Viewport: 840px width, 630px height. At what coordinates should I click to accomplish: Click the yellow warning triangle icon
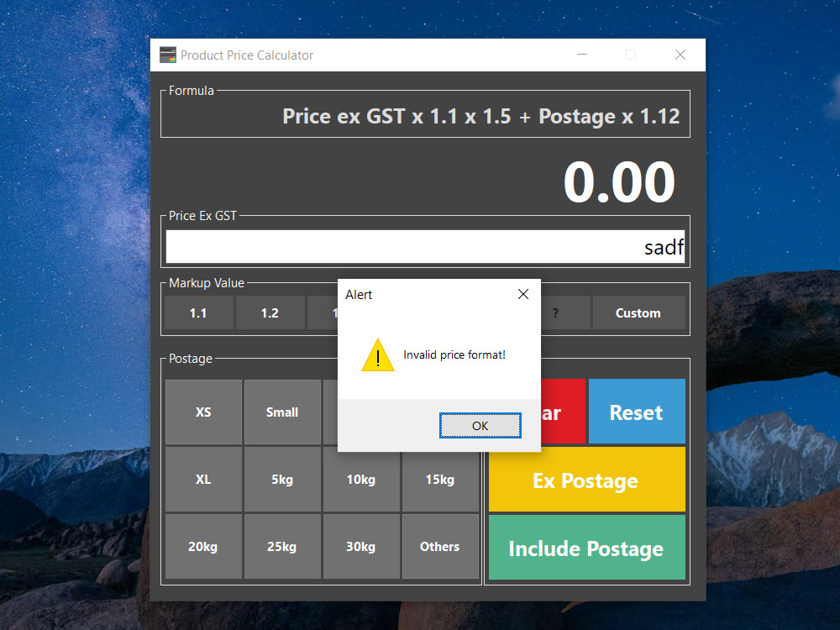pos(378,355)
